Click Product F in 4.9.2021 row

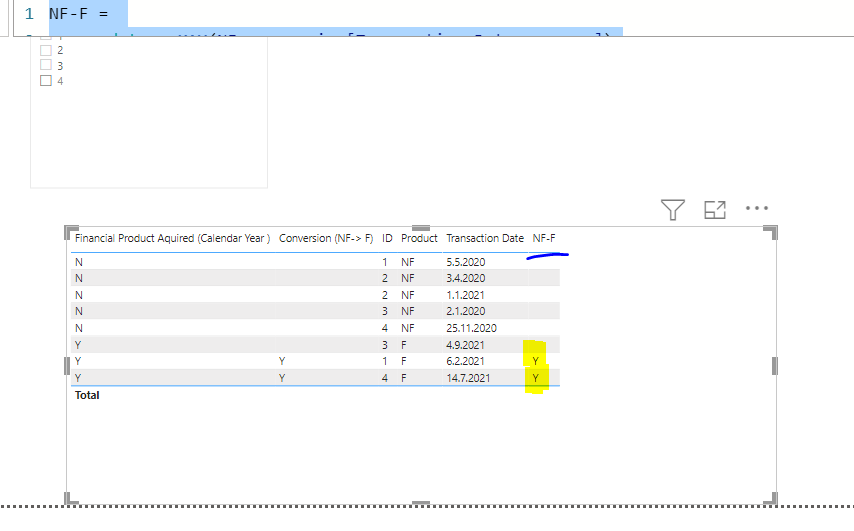(404, 345)
